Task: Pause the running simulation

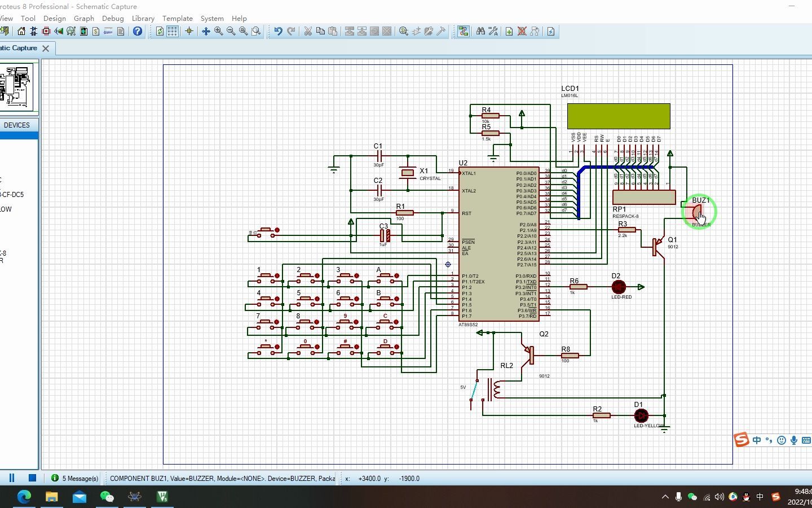Action: click(x=11, y=478)
